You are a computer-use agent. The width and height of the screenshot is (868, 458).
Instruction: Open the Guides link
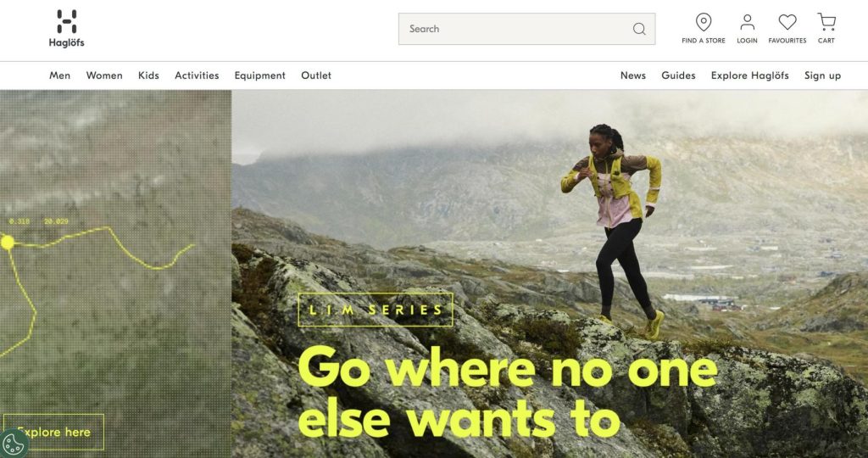(678, 75)
